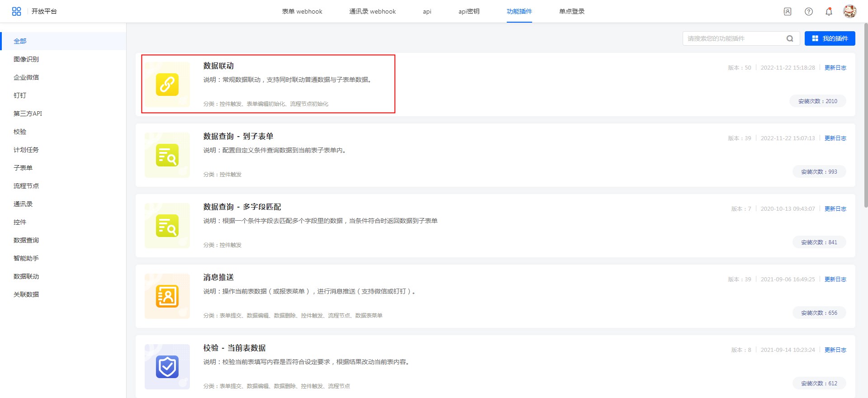The height and width of the screenshot is (398, 868).
Task: Switch to the 表单 webhook tab
Action: coord(302,11)
